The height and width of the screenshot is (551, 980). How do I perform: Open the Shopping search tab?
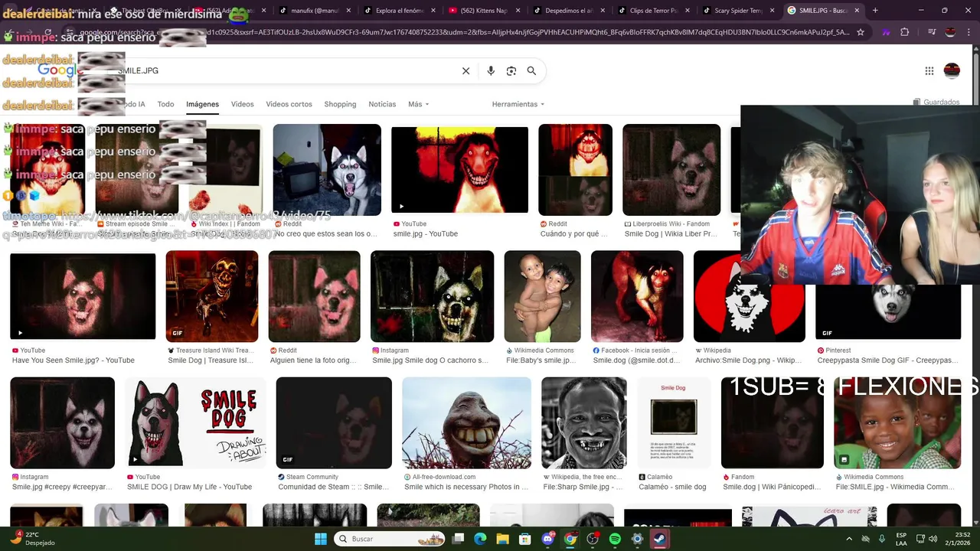(x=340, y=104)
